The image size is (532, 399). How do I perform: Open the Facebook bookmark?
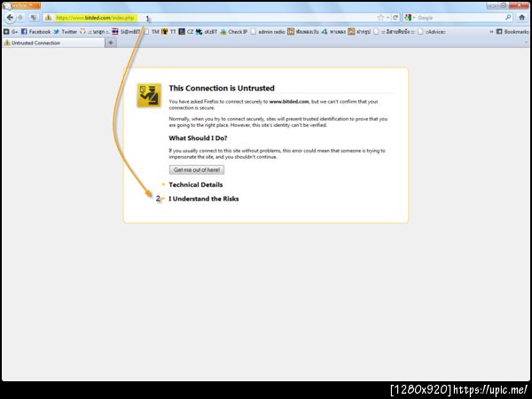pos(35,32)
